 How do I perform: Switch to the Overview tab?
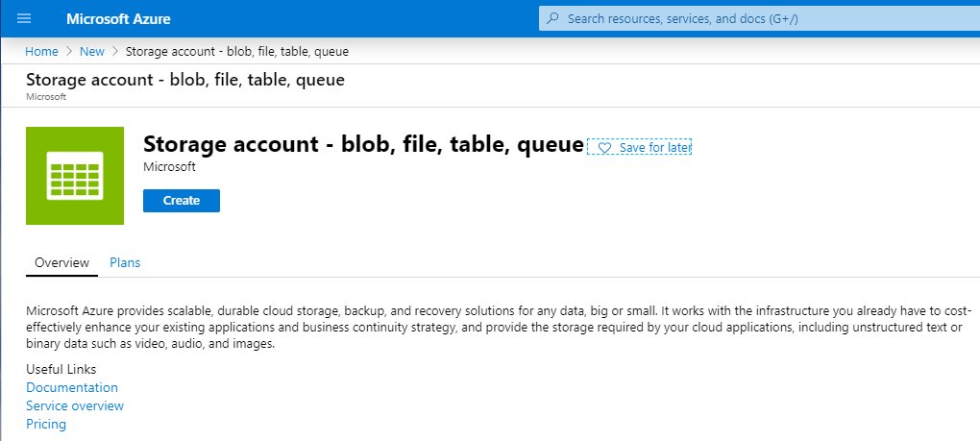61,262
